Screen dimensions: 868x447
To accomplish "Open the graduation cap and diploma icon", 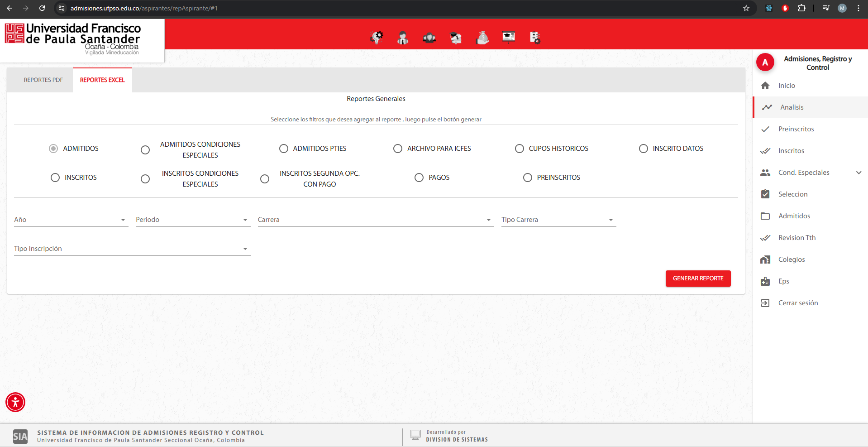I will pyautogui.click(x=456, y=38).
